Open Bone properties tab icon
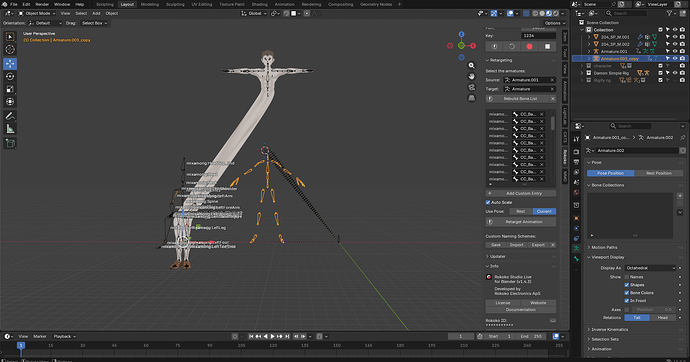This screenshot has height=362, width=690. point(576,259)
